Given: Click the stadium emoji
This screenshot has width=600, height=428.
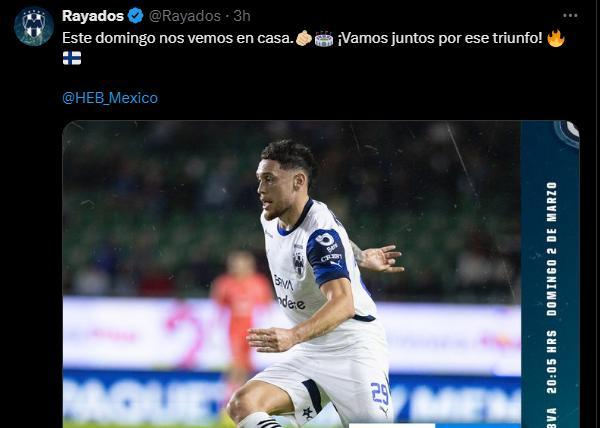Looking at the screenshot, I should pyautogui.click(x=324, y=39).
